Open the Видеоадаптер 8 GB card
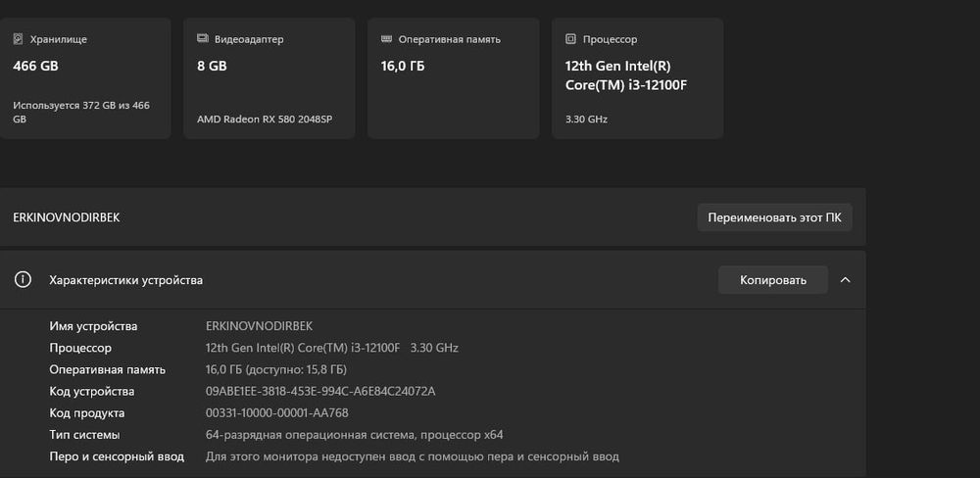Viewport: 980px width, 478px height. click(269, 78)
